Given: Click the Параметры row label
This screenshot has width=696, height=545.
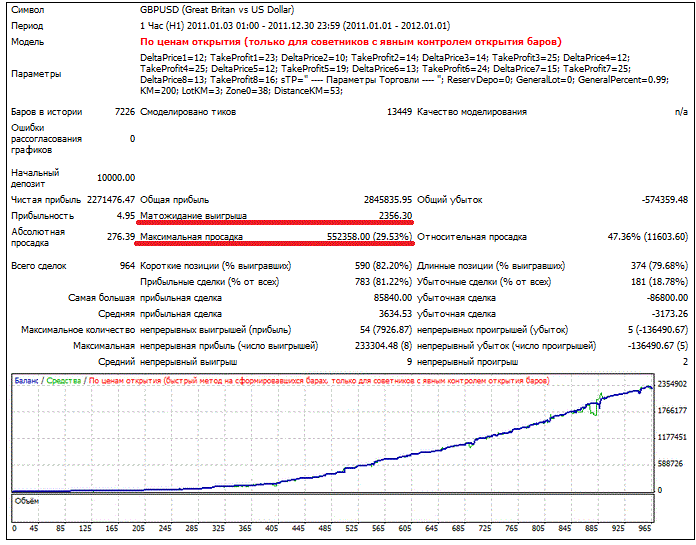Looking at the screenshot, I should coord(36,74).
